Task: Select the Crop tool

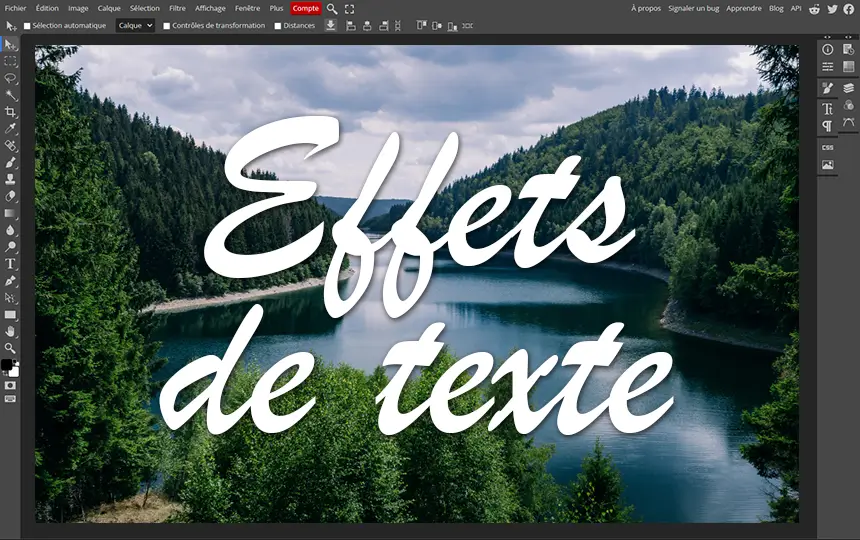Action: coord(10,112)
